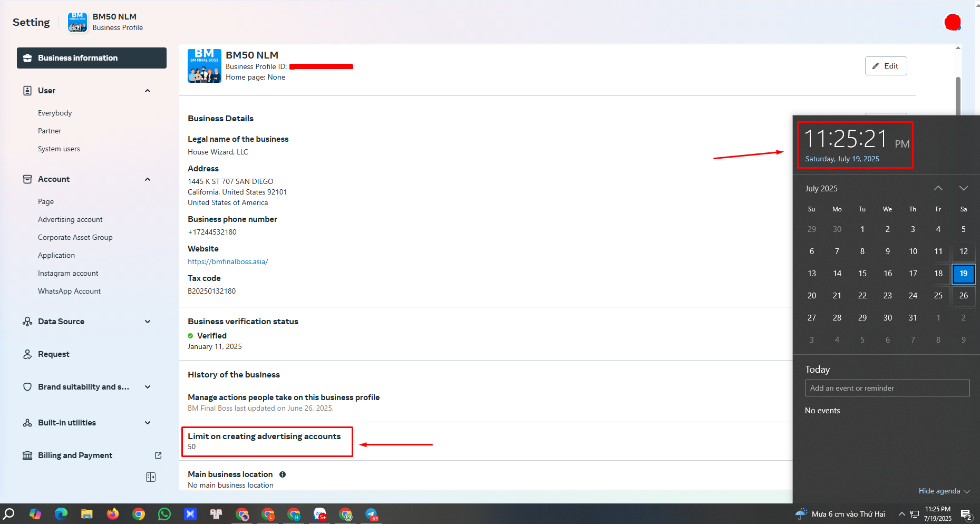Open File Explorer from the taskbar
980x524 pixels.
87,514
